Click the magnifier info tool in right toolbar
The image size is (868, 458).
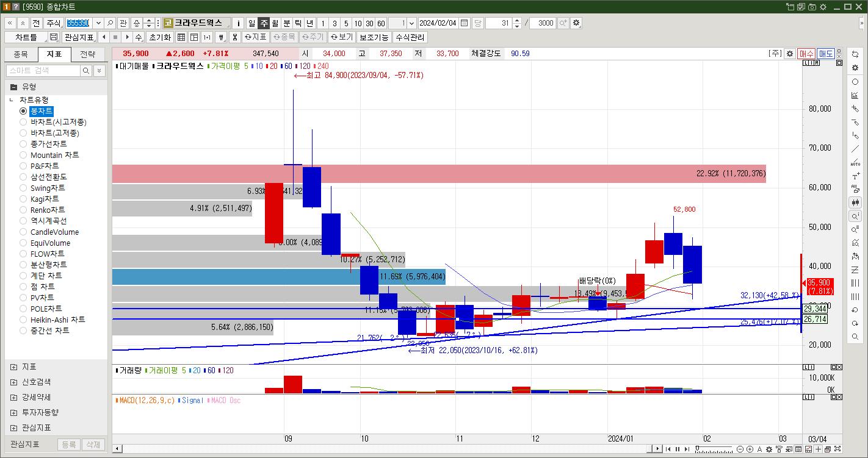pyautogui.click(x=855, y=216)
